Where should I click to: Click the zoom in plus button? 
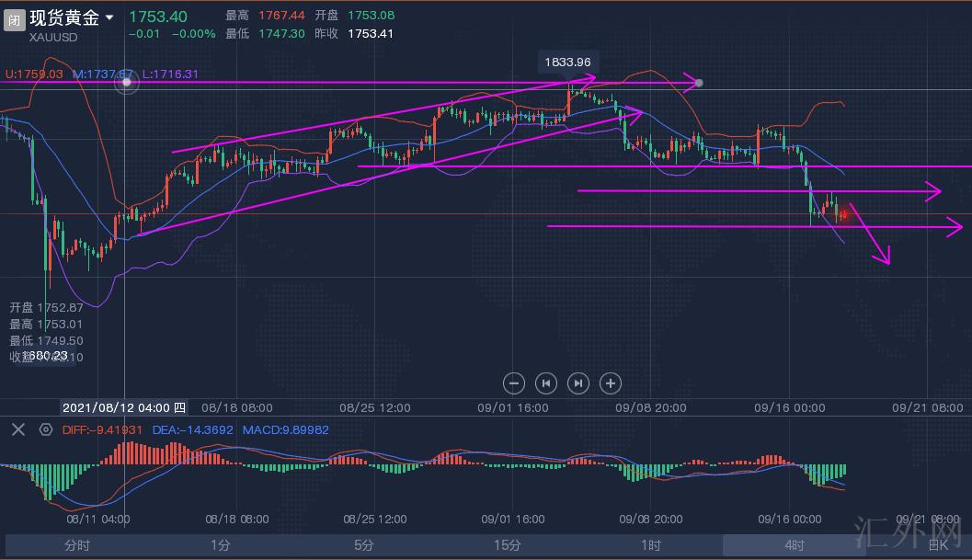coord(611,383)
